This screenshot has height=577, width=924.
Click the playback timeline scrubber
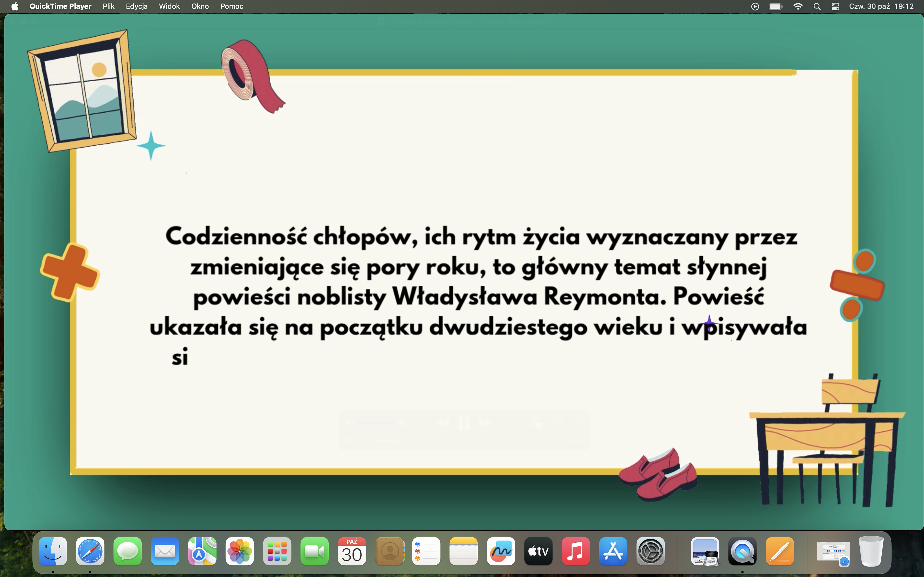(x=395, y=441)
